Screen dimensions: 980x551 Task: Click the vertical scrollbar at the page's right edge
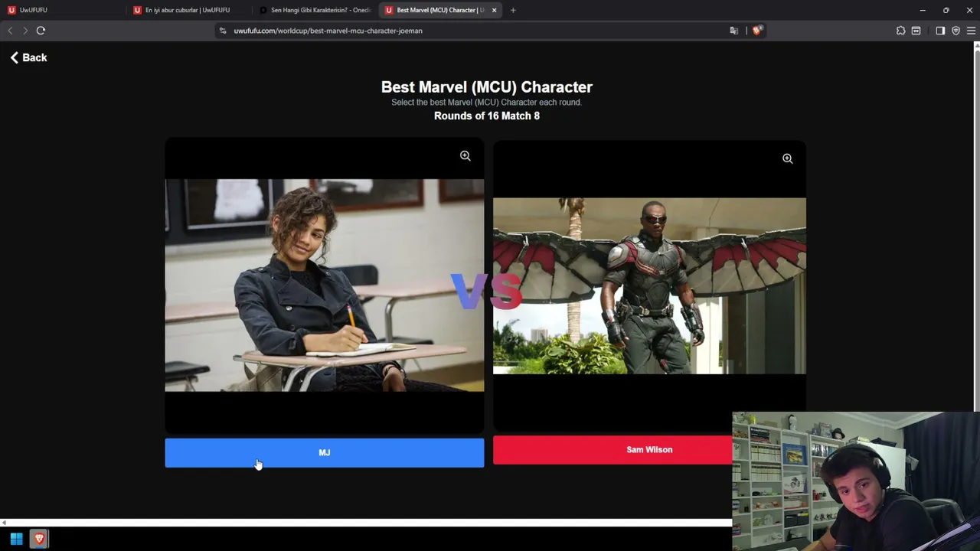[x=977, y=230]
